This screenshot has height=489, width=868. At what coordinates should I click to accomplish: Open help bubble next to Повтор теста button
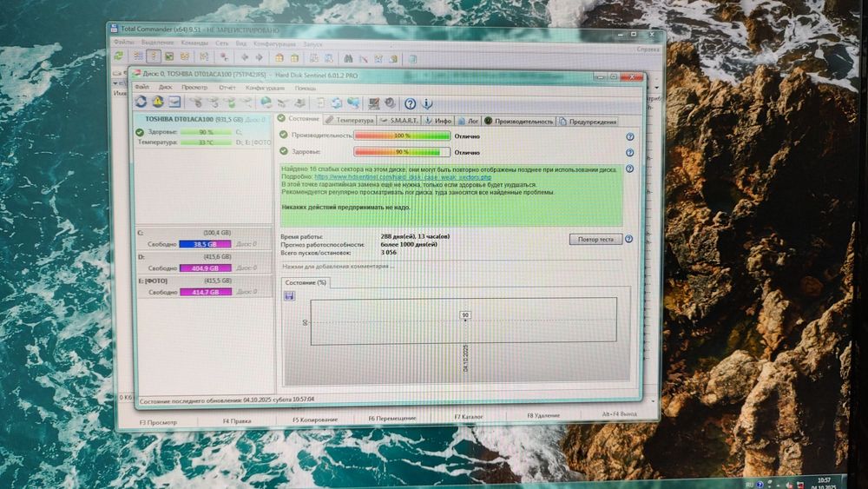(628, 239)
